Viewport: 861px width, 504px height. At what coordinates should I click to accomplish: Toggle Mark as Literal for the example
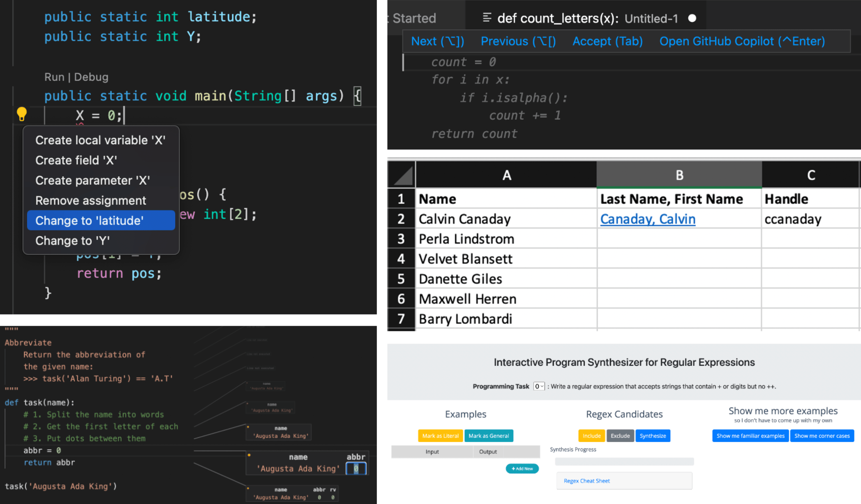(x=440, y=435)
